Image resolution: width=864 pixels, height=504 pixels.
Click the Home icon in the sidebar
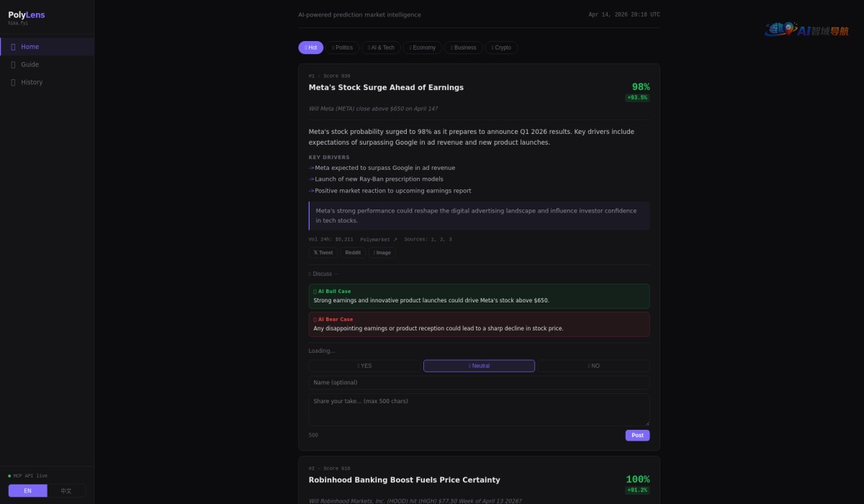[13, 47]
